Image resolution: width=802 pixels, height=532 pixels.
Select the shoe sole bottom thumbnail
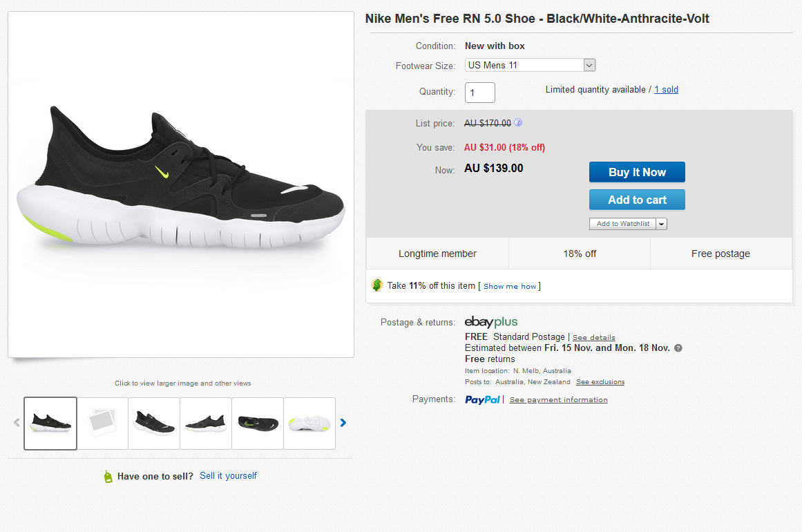coord(309,424)
